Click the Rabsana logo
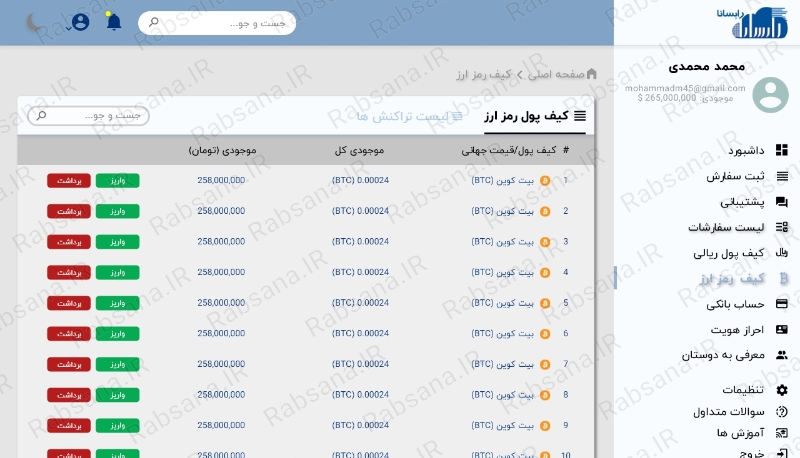Screen dimensions: 800x458 pyautogui.click(x=752, y=22)
